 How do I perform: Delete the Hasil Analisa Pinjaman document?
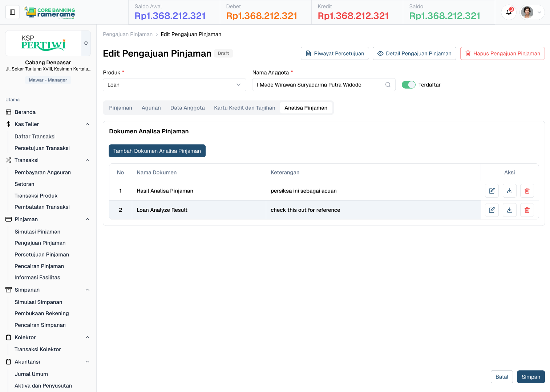[x=527, y=191]
